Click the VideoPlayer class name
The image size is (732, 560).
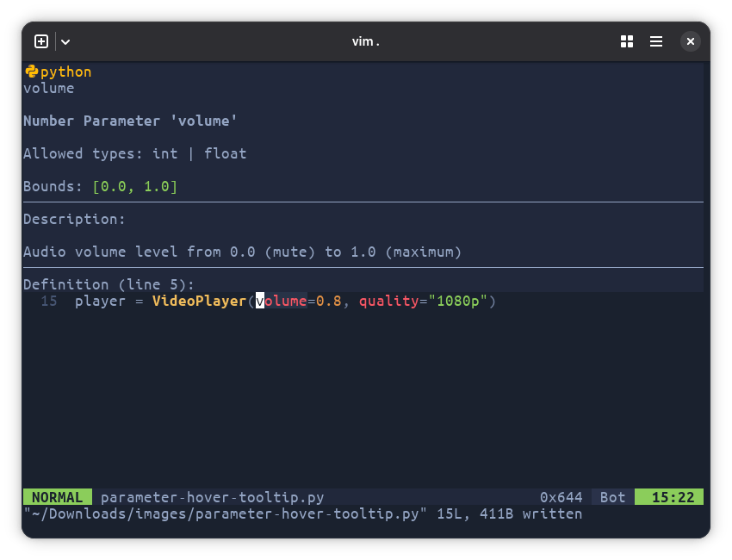pos(199,301)
